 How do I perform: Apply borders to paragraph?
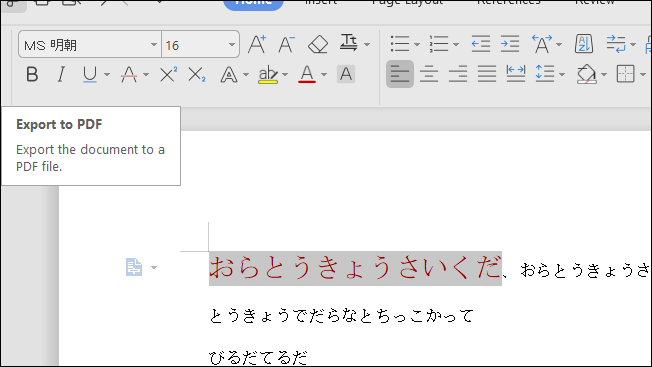click(x=625, y=74)
